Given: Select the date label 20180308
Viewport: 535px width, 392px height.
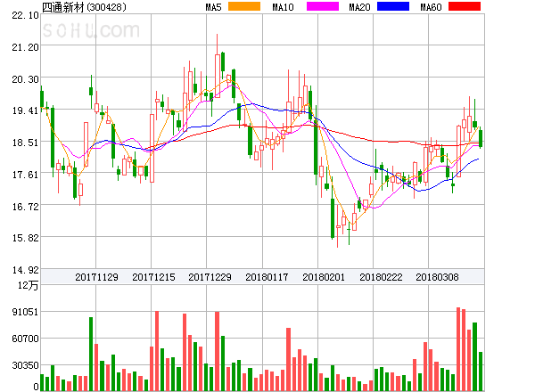Looking at the screenshot, I should click(437, 277).
